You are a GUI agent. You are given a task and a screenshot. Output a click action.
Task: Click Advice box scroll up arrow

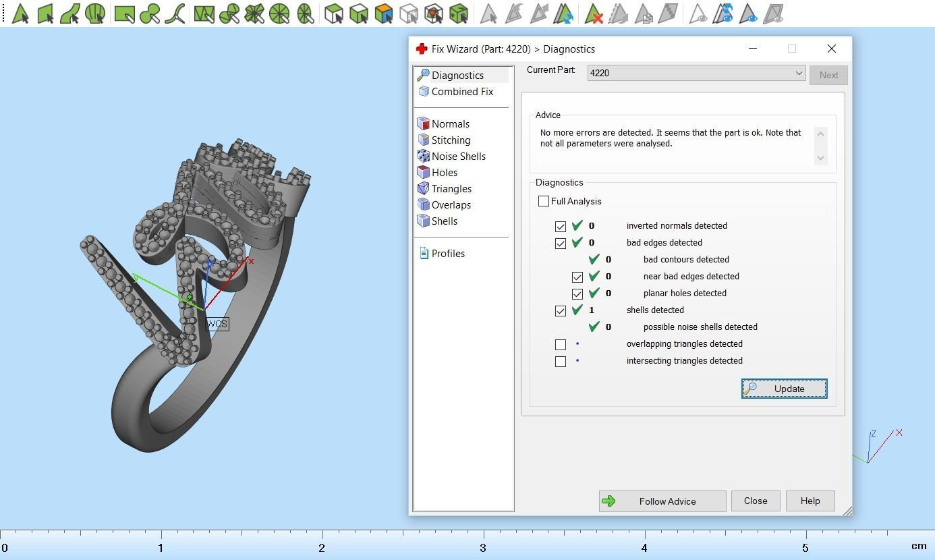pos(820,134)
